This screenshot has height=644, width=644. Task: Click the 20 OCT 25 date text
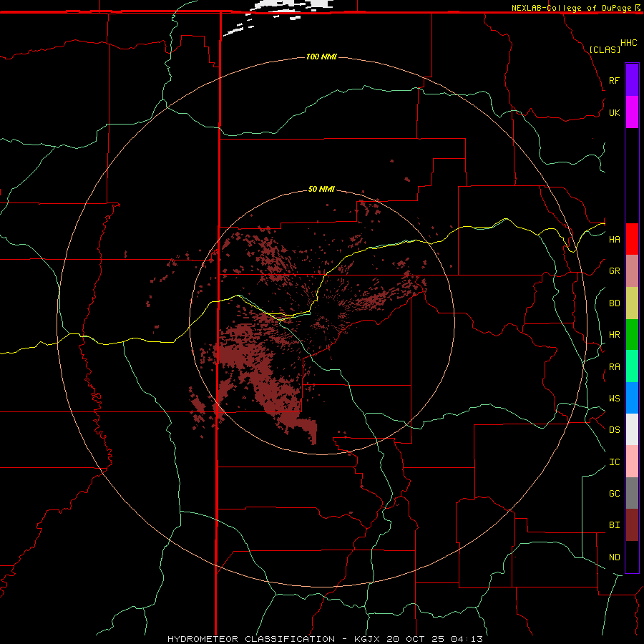(415, 639)
